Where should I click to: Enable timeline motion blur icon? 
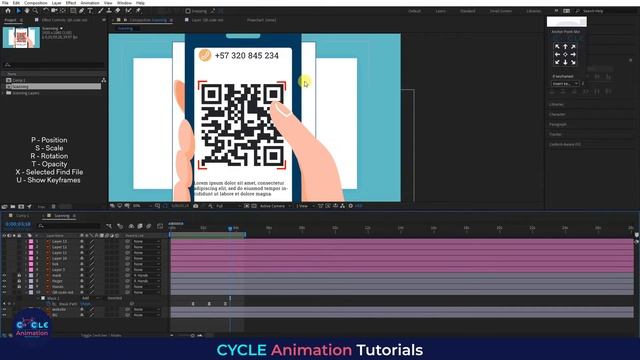(x=149, y=226)
